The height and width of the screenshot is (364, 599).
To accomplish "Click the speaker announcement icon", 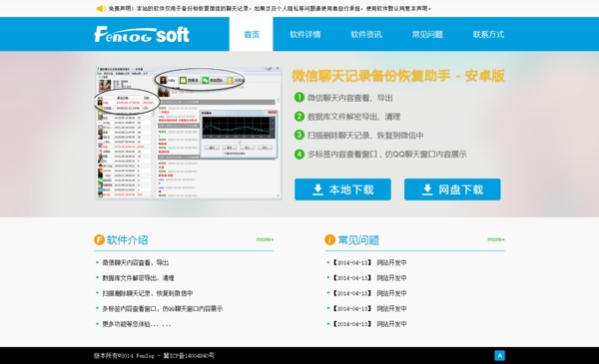I will point(101,8).
